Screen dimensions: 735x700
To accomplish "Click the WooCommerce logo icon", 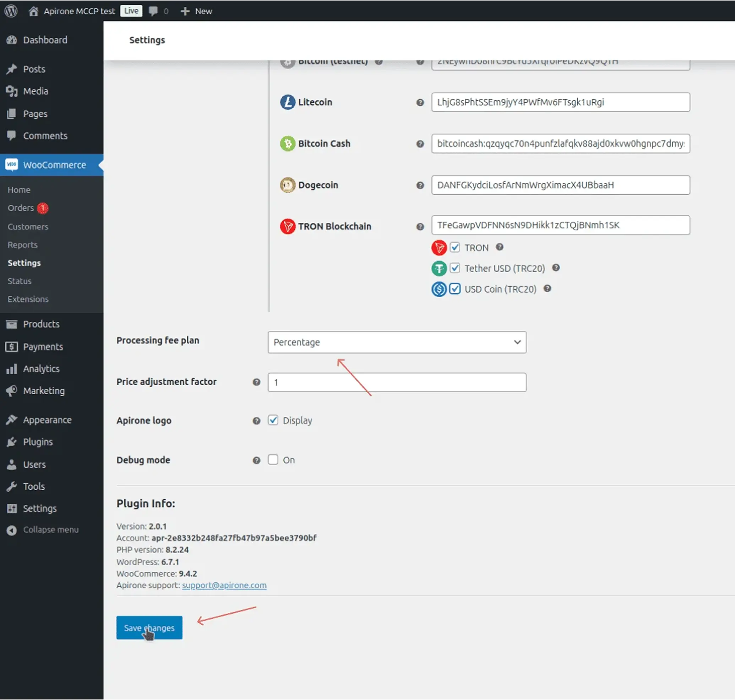I will [12, 164].
